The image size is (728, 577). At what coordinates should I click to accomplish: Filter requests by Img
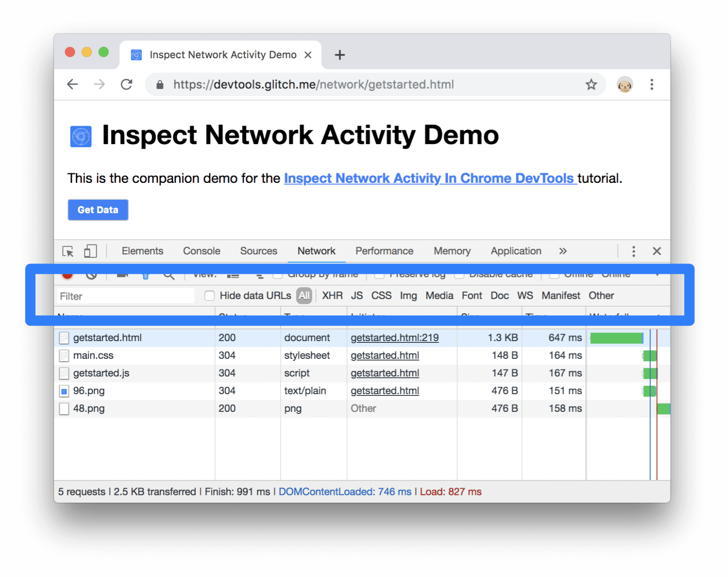coord(408,296)
